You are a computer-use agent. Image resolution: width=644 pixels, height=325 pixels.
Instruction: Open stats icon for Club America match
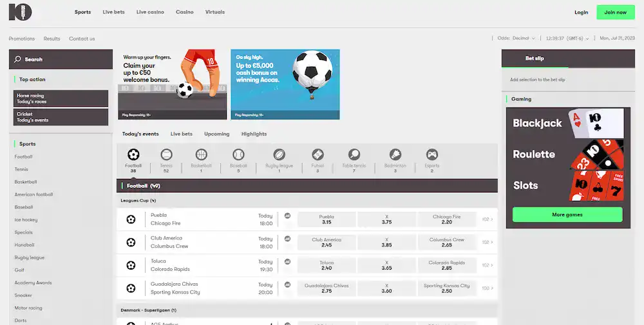[287, 238]
